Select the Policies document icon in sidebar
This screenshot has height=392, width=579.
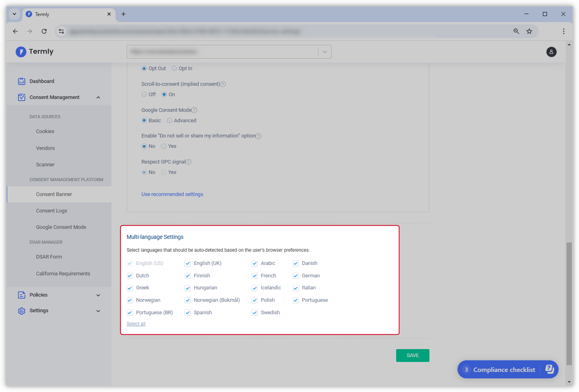pos(21,295)
